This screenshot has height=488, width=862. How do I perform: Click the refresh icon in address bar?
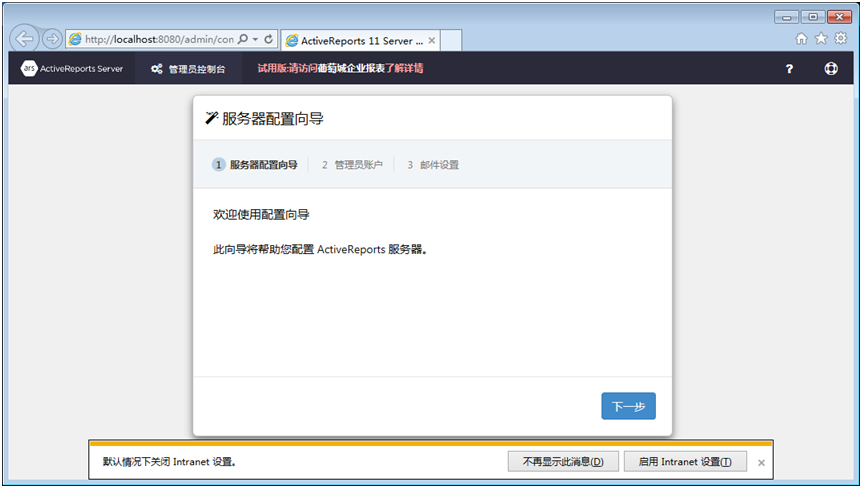point(269,39)
